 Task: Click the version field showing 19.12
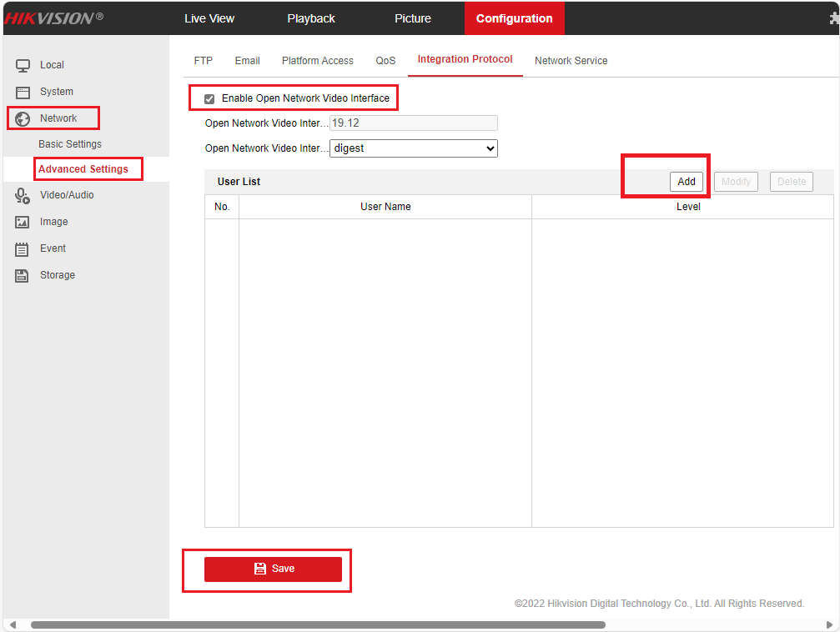point(414,123)
